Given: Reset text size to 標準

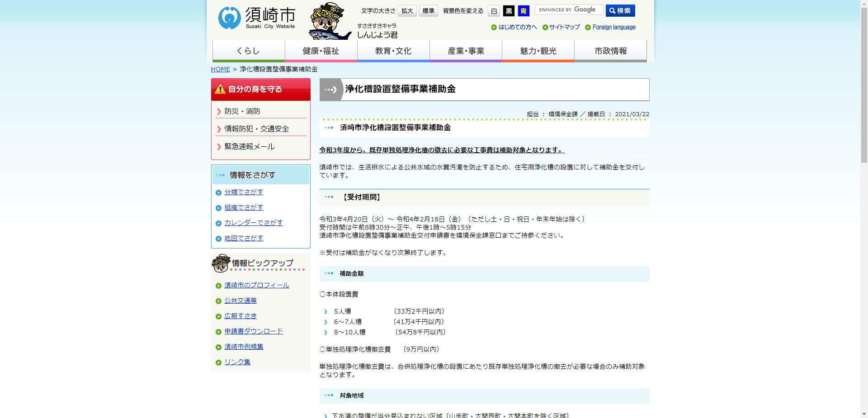Looking at the screenshot, I should tap(428, 10).
